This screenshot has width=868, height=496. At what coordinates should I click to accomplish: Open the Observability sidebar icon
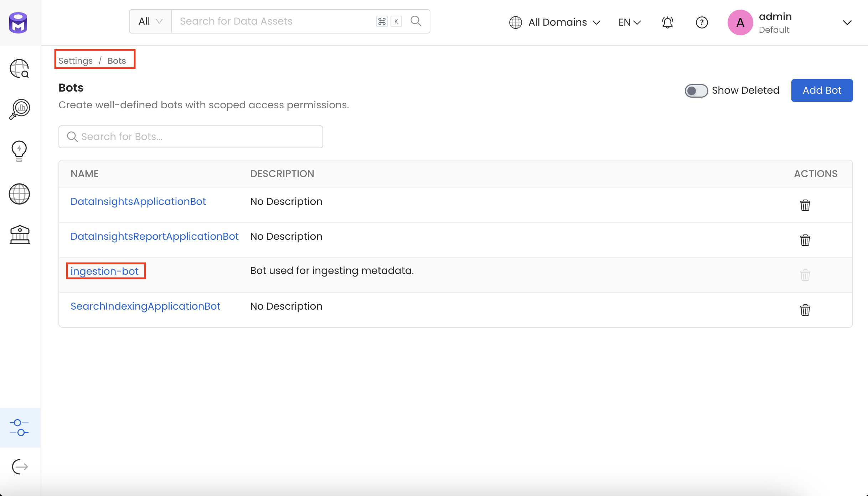[19, 109]
